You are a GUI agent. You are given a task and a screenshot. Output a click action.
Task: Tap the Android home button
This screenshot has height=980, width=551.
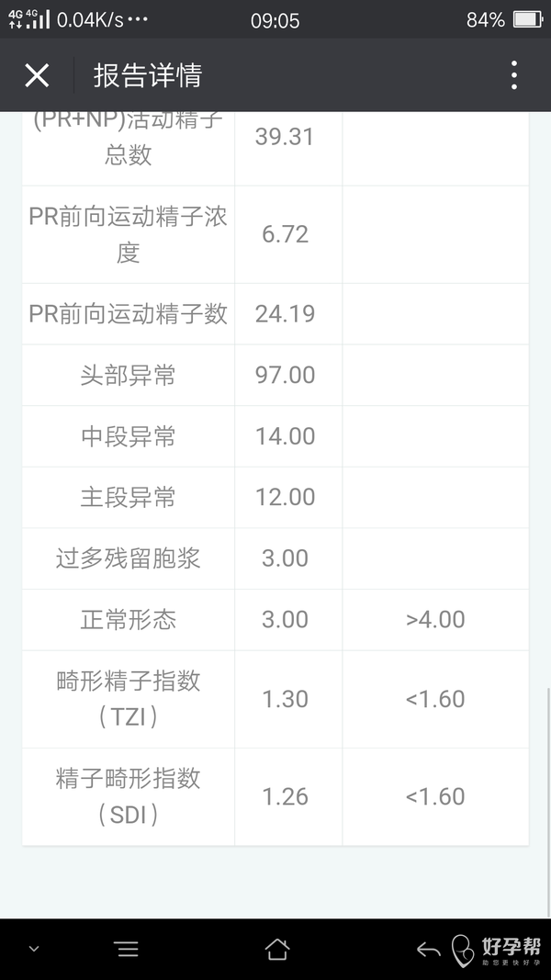276,949
